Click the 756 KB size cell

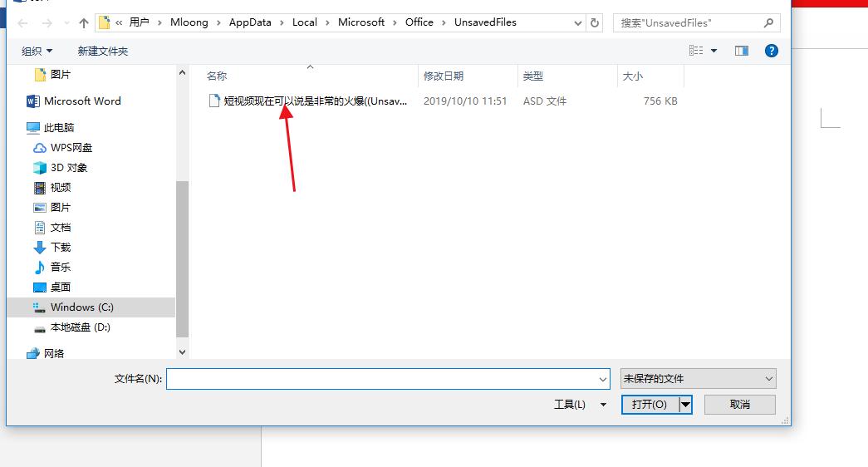[660, 101]
